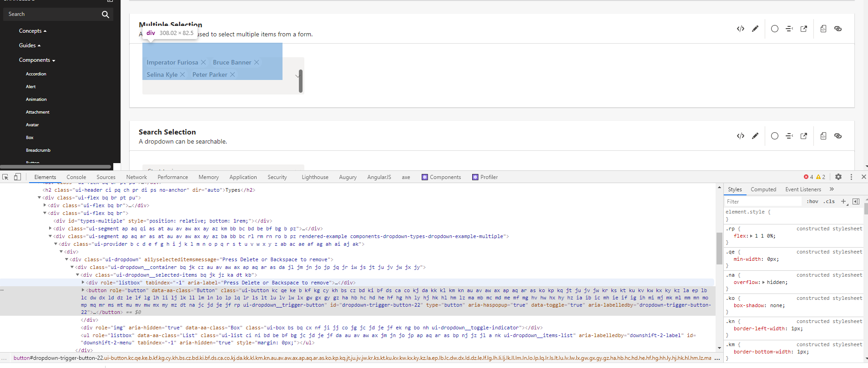
Task: Remove the Bruce Banner selected item
Action: (x=257, y=62)
